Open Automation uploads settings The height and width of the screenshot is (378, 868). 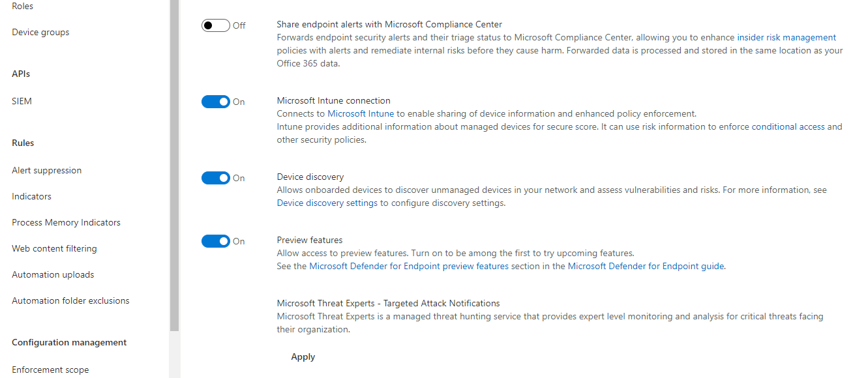tap(52, 274)
